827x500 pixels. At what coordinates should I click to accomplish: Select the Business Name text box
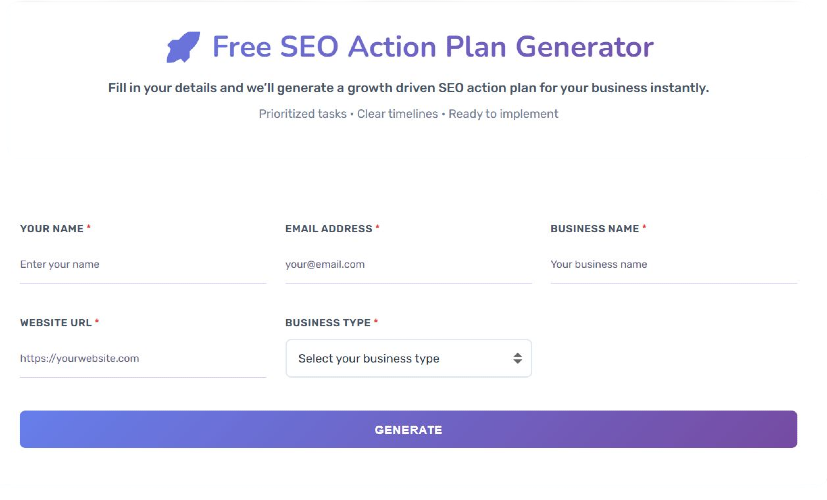(x=673, y=265)
